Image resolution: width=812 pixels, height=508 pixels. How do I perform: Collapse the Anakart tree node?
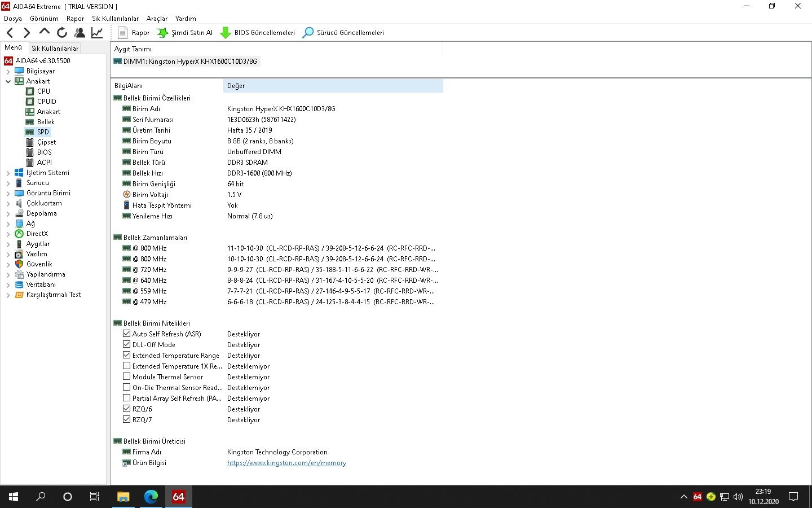tap(8, 81)
